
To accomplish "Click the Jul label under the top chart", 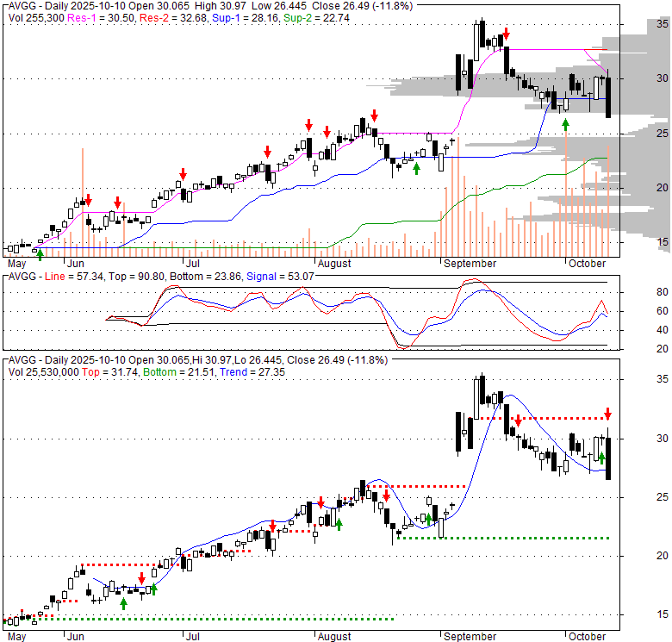I will click(x=193, y=264).
